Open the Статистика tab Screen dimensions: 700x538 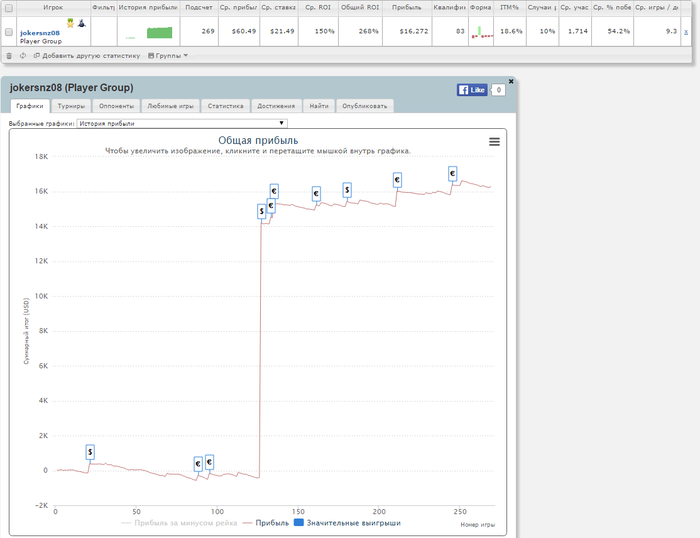point(225,106)
